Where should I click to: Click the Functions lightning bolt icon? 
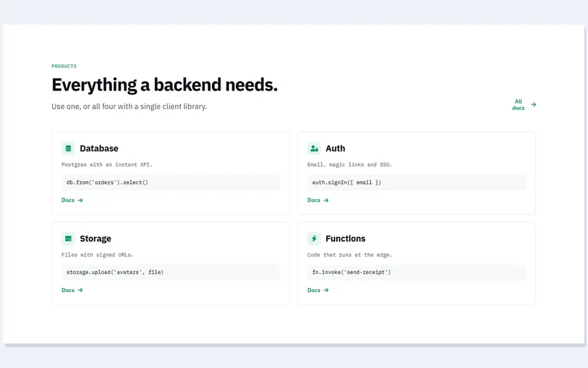point(314,239)
